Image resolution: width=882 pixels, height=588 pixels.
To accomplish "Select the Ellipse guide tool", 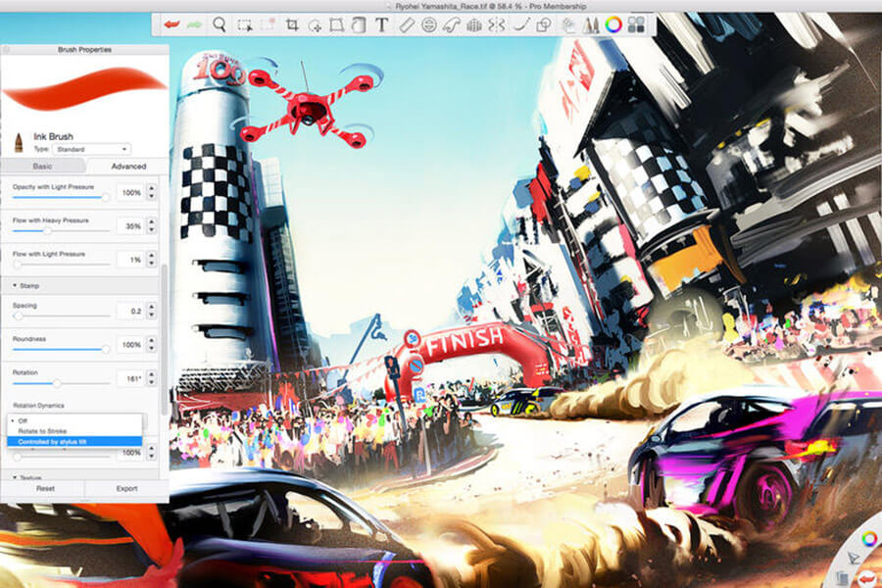I will click(429, 24).
